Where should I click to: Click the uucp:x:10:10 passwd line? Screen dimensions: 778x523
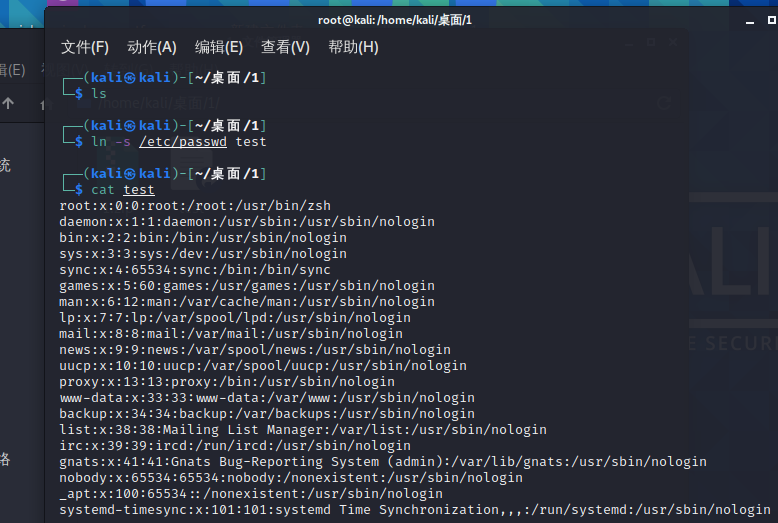(x=263, y=366)
